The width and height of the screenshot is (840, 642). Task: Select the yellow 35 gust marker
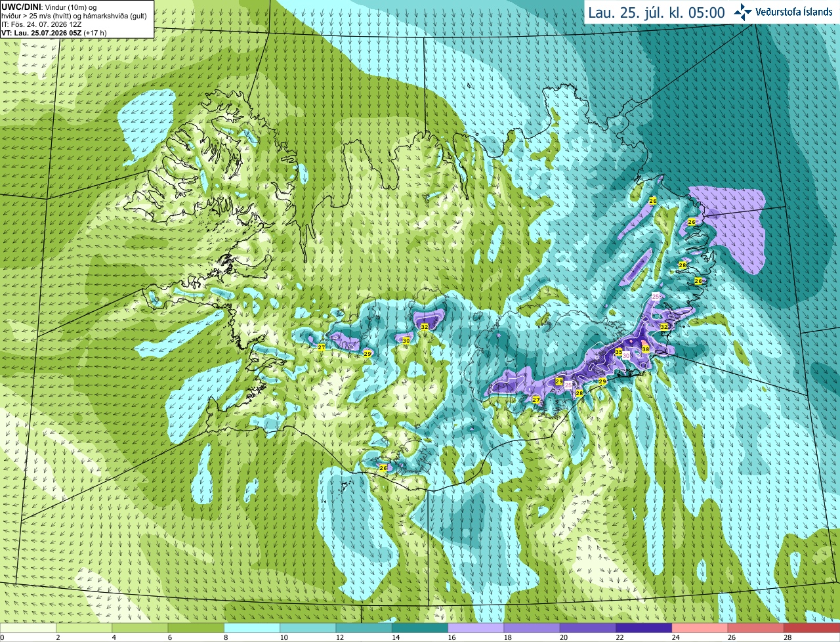pos(618,352)
